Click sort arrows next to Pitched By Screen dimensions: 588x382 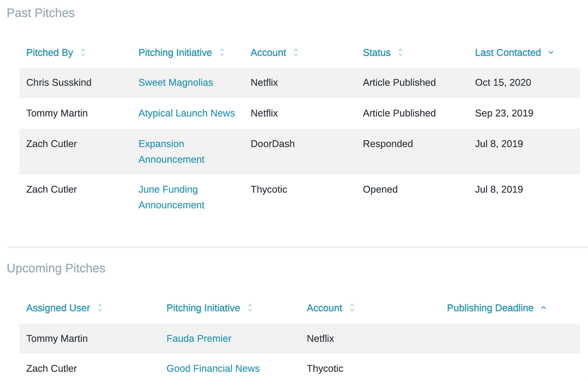pos(83,53)
